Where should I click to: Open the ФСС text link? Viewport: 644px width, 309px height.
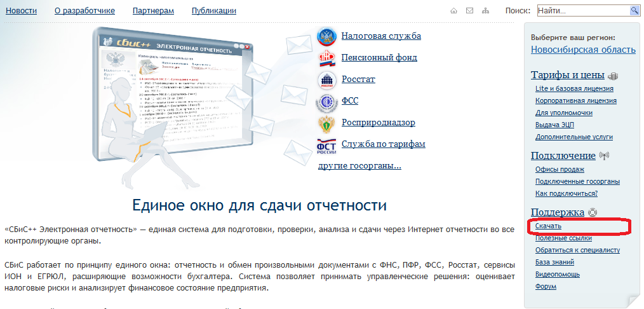point(350,100)
